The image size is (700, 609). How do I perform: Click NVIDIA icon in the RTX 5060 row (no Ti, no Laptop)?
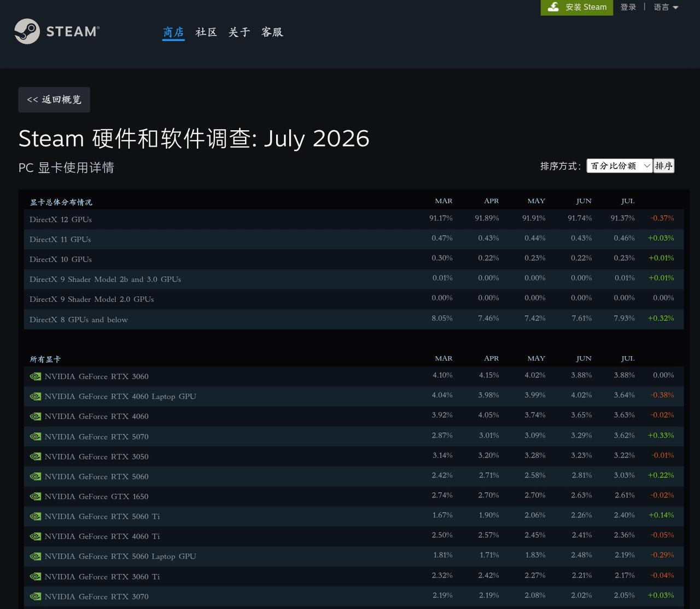click(36, 477)
